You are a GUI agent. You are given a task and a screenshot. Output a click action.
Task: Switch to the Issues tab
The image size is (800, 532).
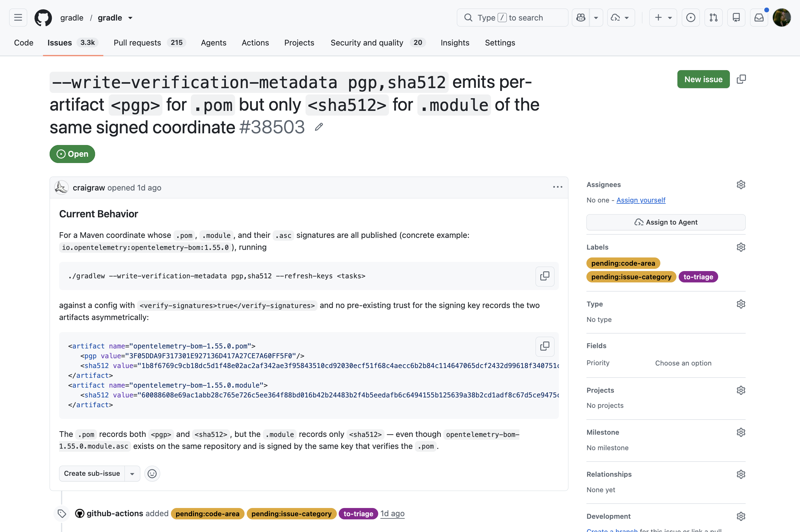point(73,43)
